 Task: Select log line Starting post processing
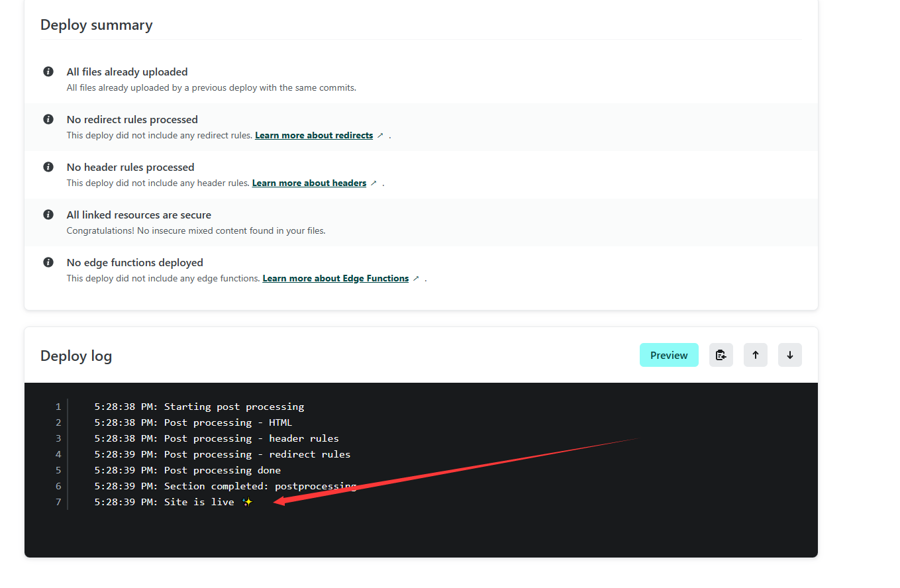click(x=199, y=407)
